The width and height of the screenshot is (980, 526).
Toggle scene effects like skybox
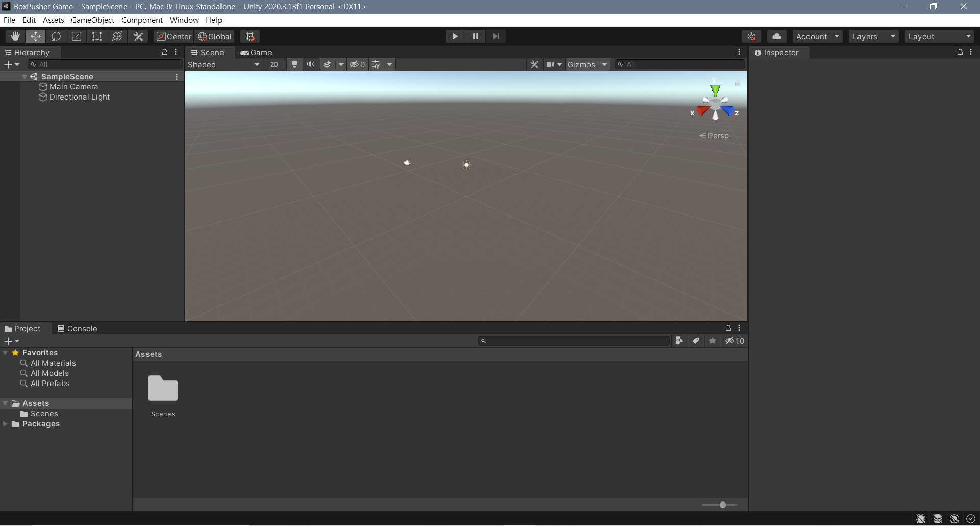327,64
